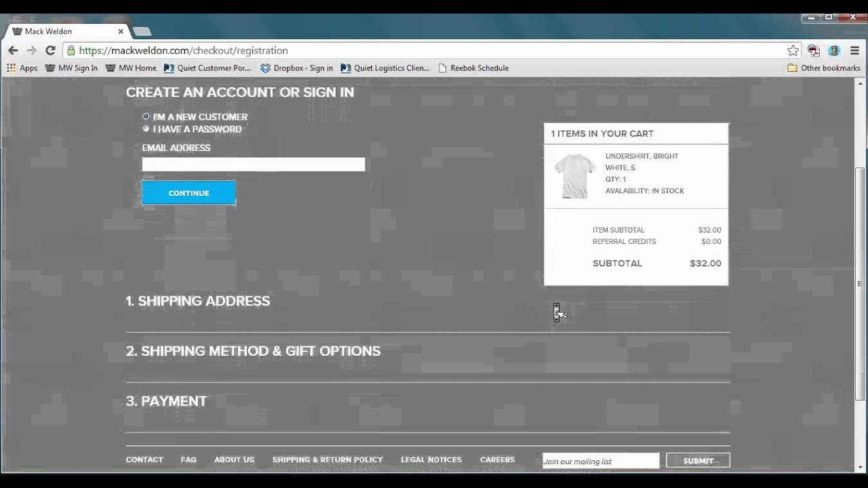Open the FAQ footer link
The height and width of the screenshot is (488, 868).
coord(189,460)
